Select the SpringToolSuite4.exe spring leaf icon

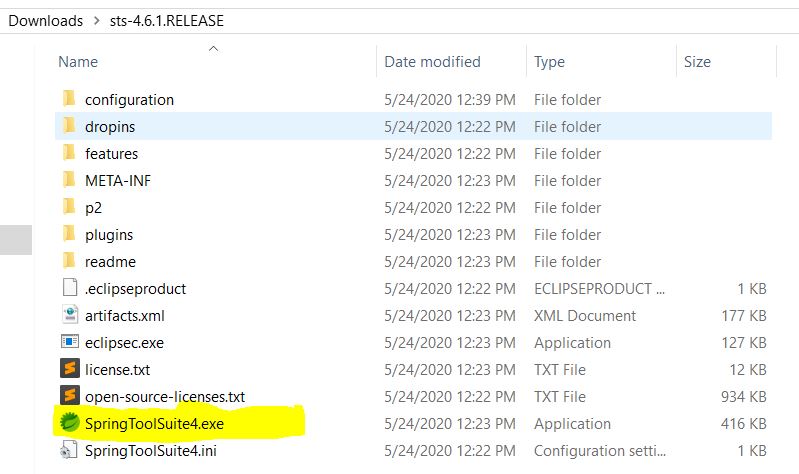pyautogui.click(x=69, y=423)
